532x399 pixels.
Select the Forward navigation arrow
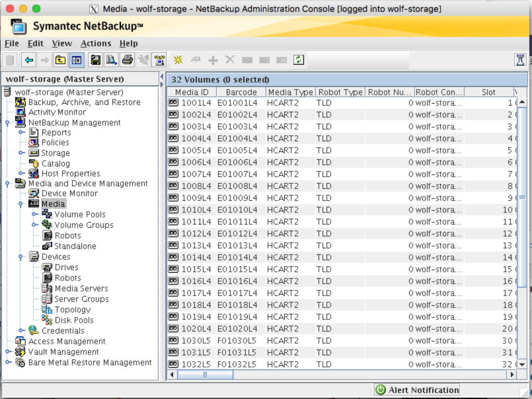45,60
